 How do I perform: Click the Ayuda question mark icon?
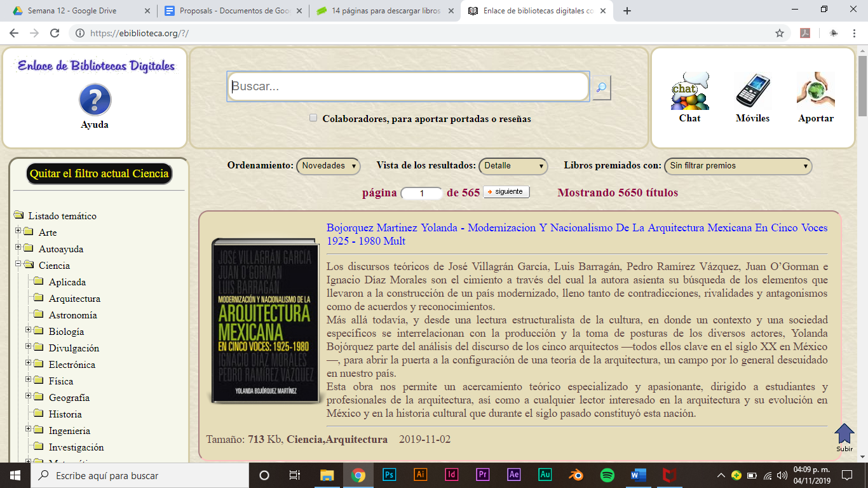pos(95,100)
